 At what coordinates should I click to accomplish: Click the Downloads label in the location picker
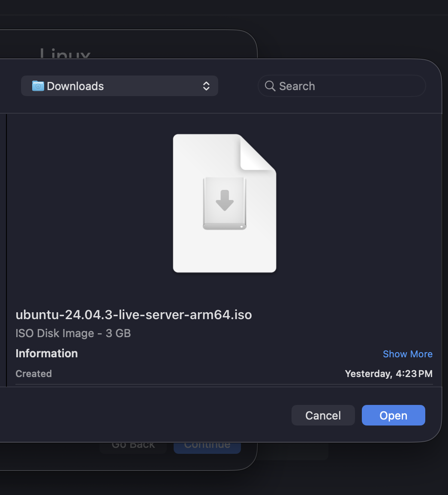(x=75, y=86)
